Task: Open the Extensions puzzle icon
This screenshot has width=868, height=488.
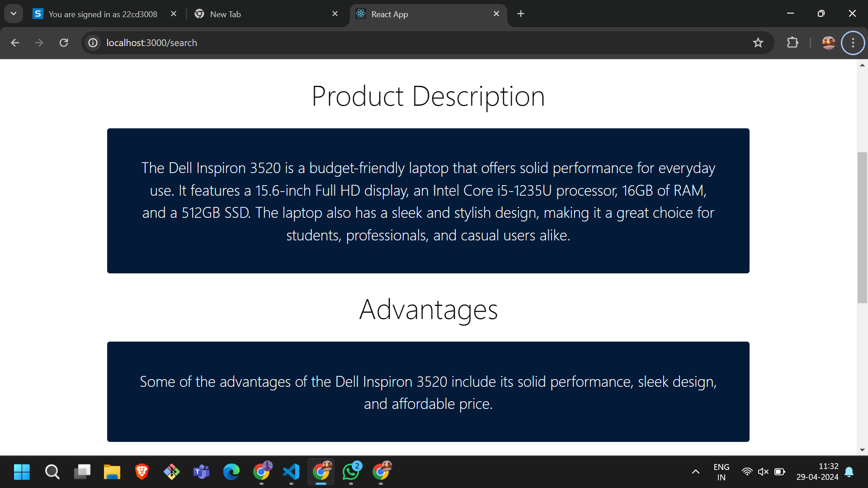Action: click(792, 42)
